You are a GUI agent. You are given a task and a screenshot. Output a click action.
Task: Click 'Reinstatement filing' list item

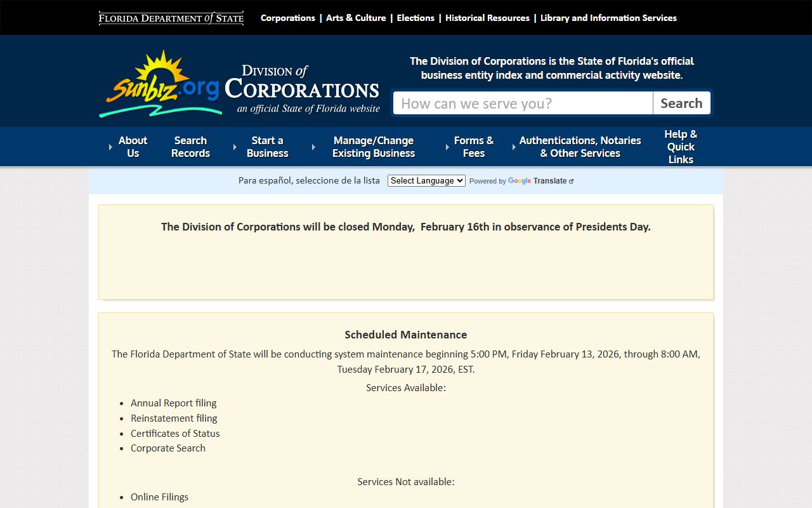(174, 418)
